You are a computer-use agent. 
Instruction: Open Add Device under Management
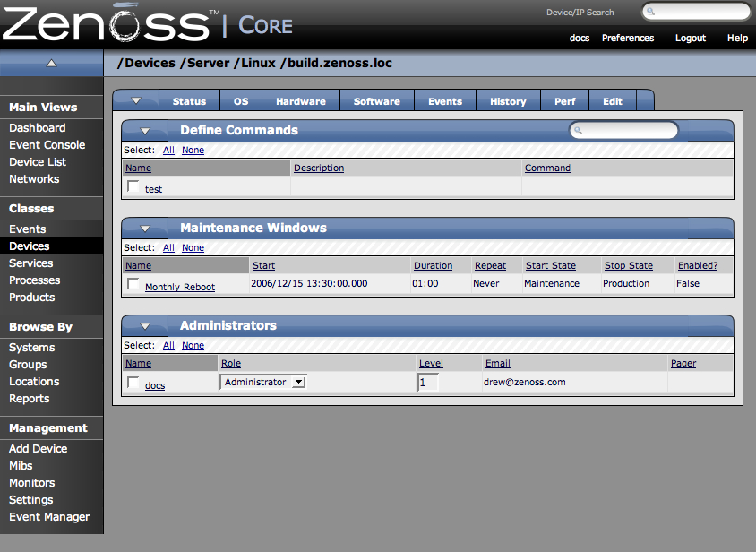click(39, 449)
